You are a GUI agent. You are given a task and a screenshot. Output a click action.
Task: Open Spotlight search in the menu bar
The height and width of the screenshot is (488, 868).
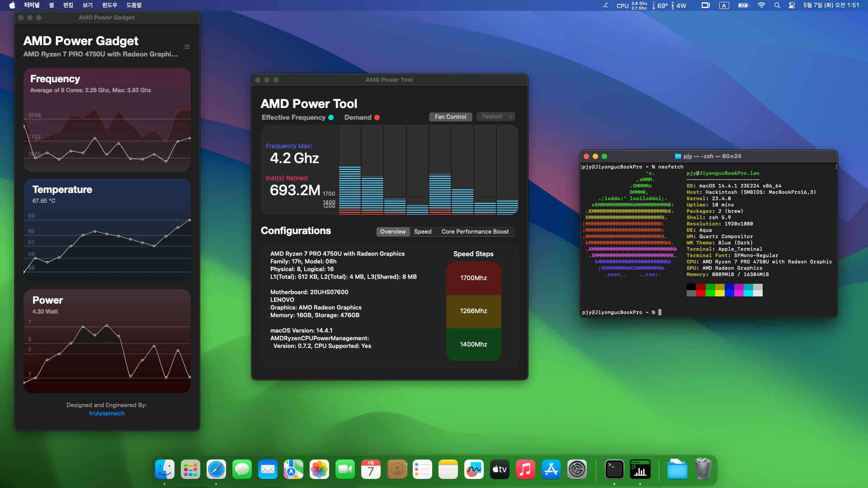pos(777,5)
